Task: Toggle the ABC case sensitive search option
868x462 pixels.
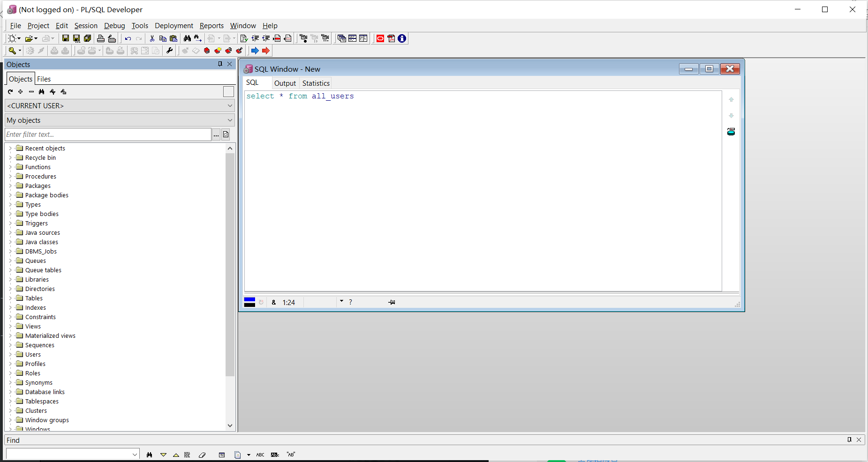Action: 260,455
